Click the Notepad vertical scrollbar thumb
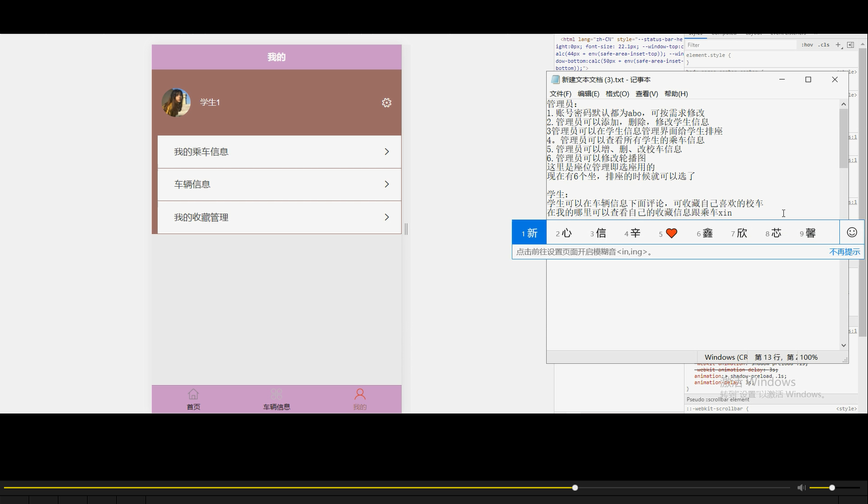 [843, 137]
